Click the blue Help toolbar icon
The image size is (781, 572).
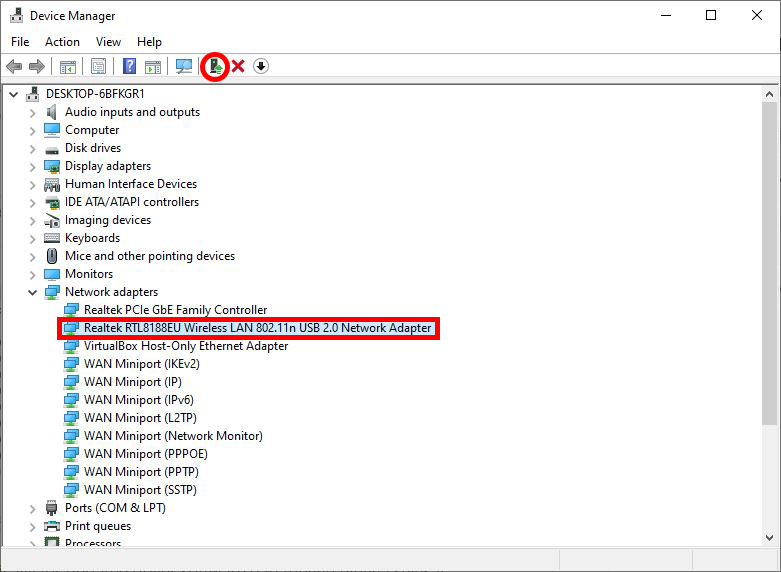pyautogui.click(x=130, y=66)
